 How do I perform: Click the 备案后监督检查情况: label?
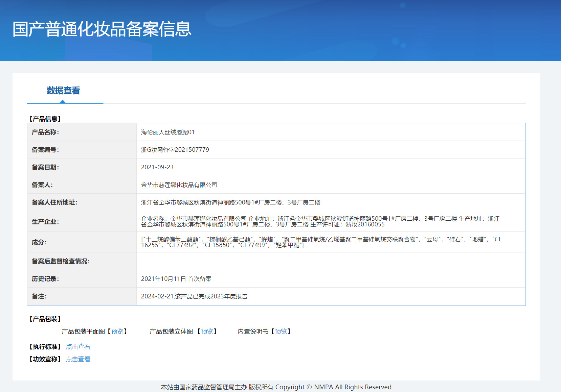[x=61, y=261]
